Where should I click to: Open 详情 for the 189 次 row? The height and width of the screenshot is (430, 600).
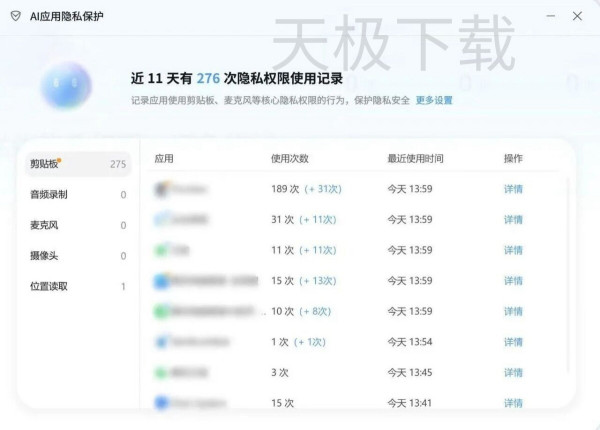(x=513, y=188)
